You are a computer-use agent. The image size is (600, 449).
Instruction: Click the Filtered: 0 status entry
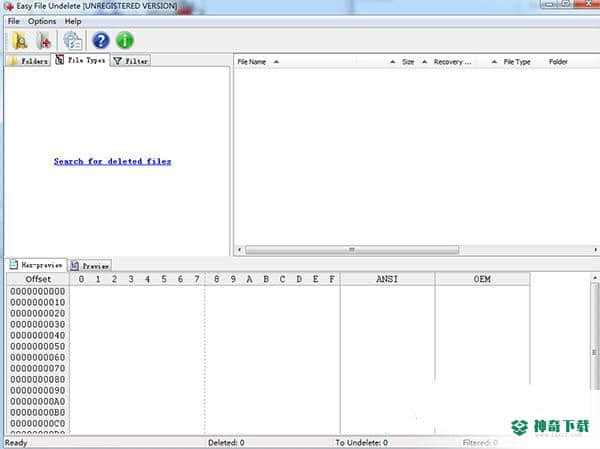480,443
